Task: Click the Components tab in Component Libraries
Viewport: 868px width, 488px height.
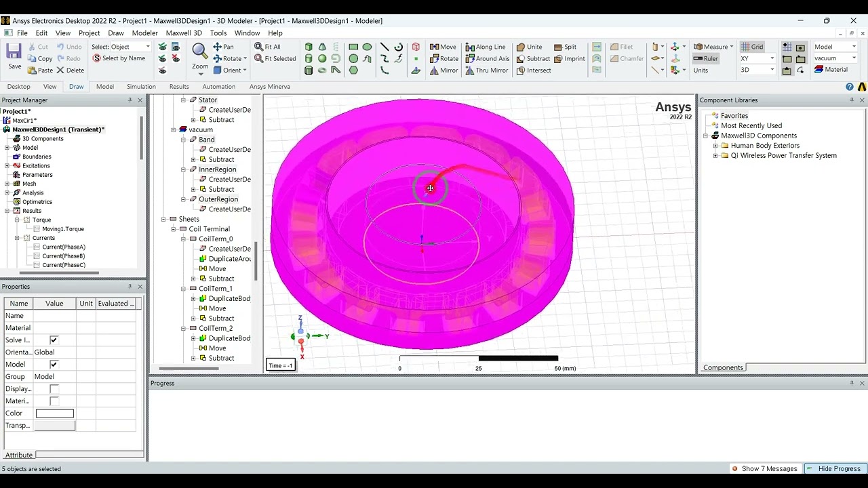Action: click(723, 367)
